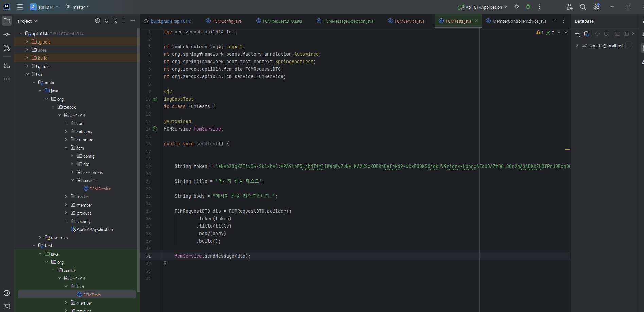Viewport: 644px width, 312px height.
Task: Collapse the src folder
Action: [x=27, y=74]
